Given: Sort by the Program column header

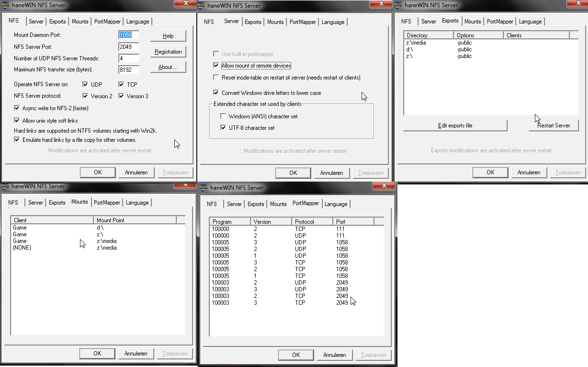Looking at the screenshot, I should pos(230,222).
